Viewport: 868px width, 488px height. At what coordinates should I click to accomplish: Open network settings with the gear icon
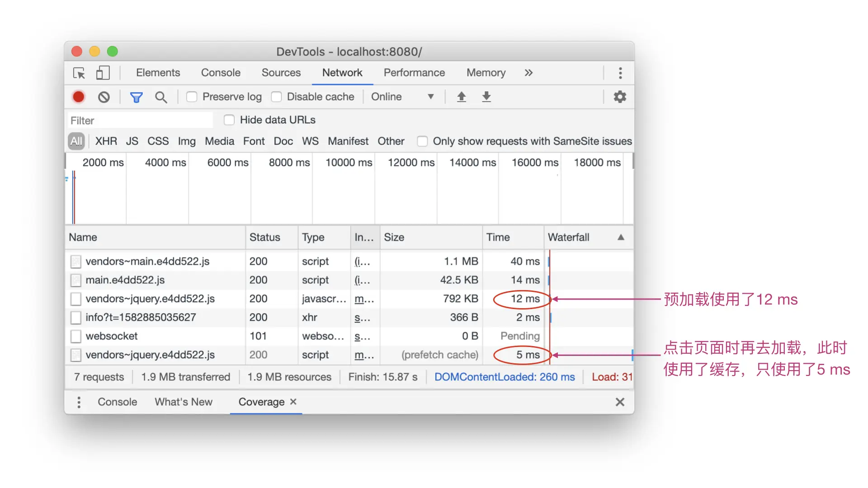click(619, 97)
